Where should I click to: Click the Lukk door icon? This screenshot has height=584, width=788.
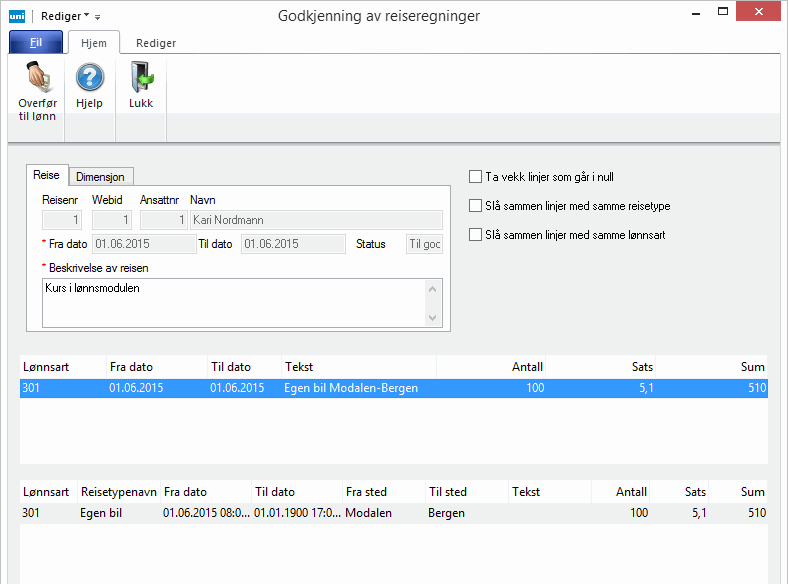pos(141,78)
